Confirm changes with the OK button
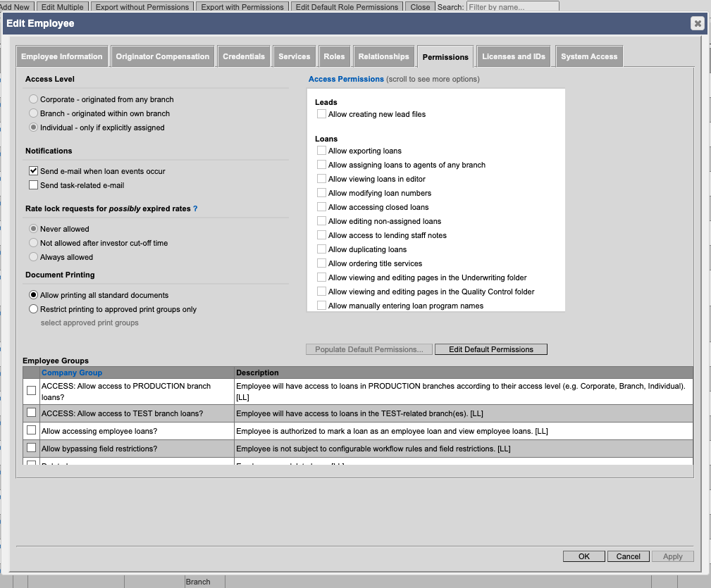Screen dimensions: 711x588 (x=583, y=556)
